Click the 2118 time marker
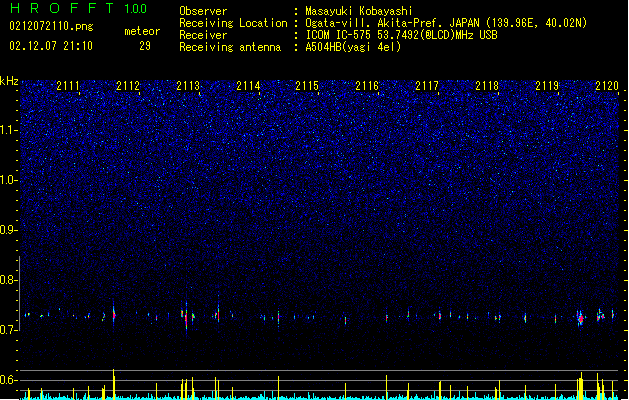The width and height of the screenshot is (629, 400). pyautogui.click(x=487, y=86)
